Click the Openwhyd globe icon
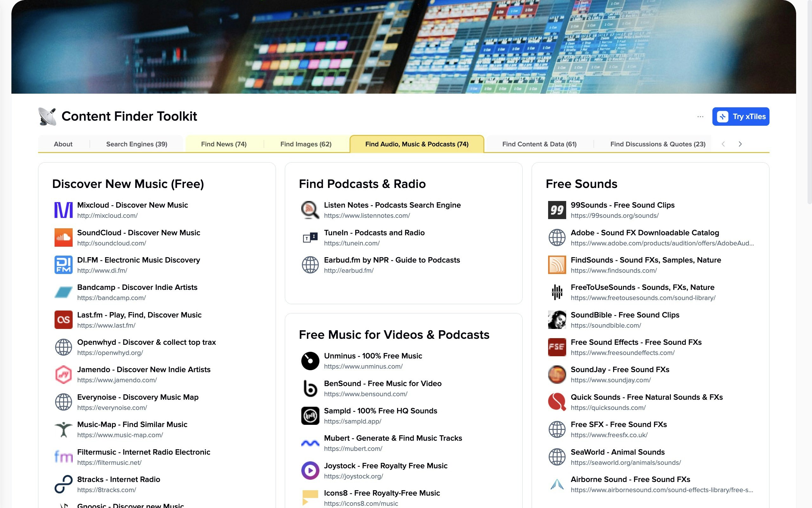The width and height of the screenshot is (812, 508). 63,347
